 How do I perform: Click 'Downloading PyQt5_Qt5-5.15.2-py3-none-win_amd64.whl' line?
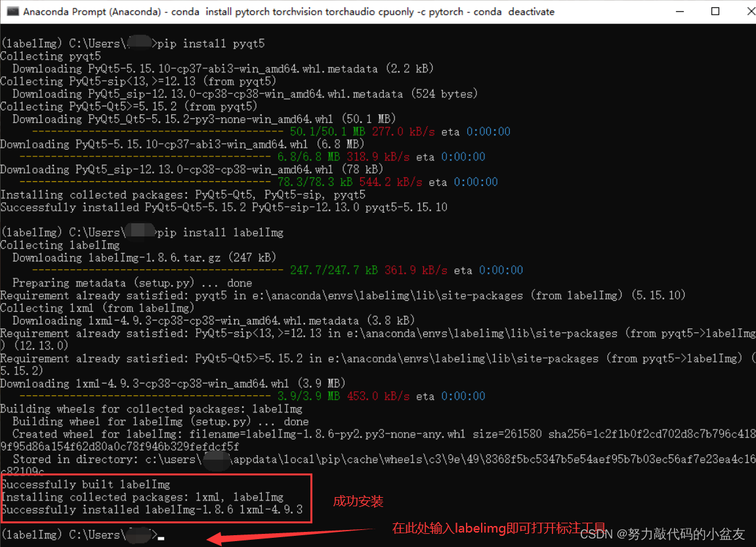(x=204, y=119)
